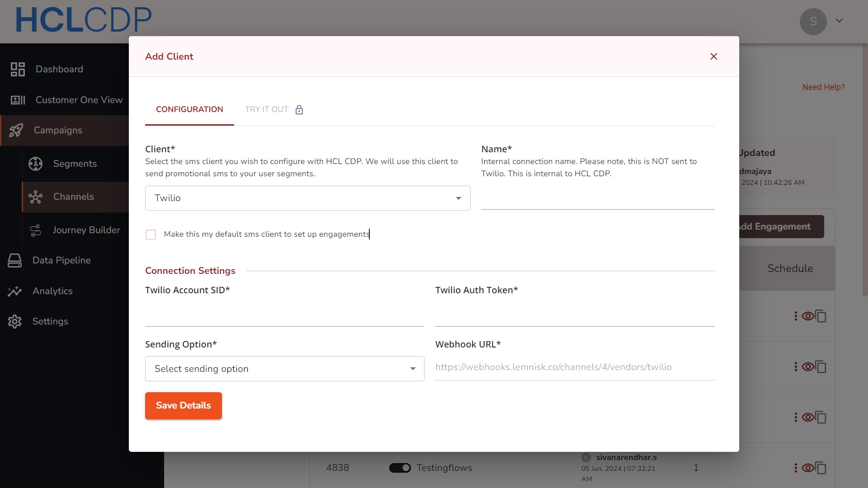Click the Dashboard icon in sidebar
The height and width of the screenshot is (488, 868).
[18, 69]
